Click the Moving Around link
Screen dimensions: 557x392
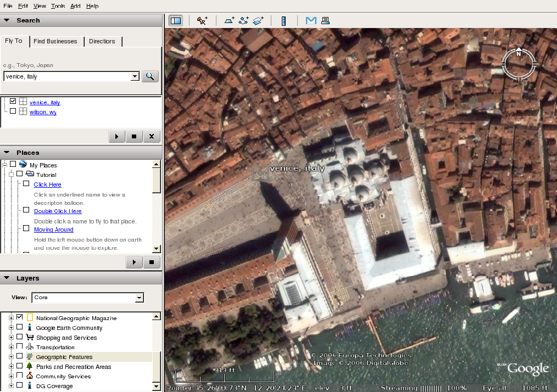click(x=54, y=229)
